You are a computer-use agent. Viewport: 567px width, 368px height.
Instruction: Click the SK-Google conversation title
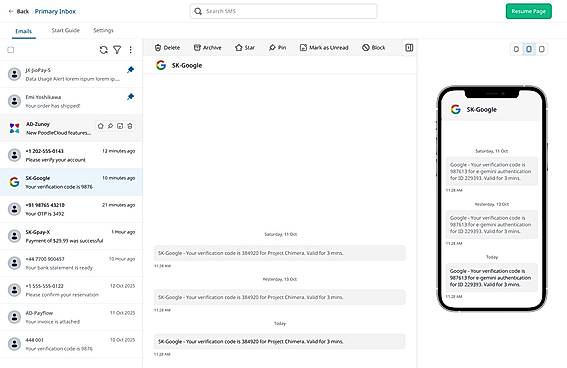(187, 65)
